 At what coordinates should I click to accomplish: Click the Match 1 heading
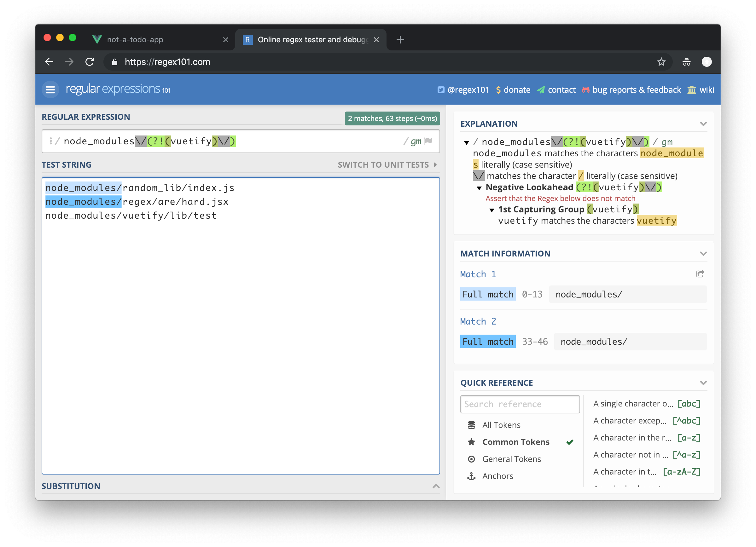[478, 274]
